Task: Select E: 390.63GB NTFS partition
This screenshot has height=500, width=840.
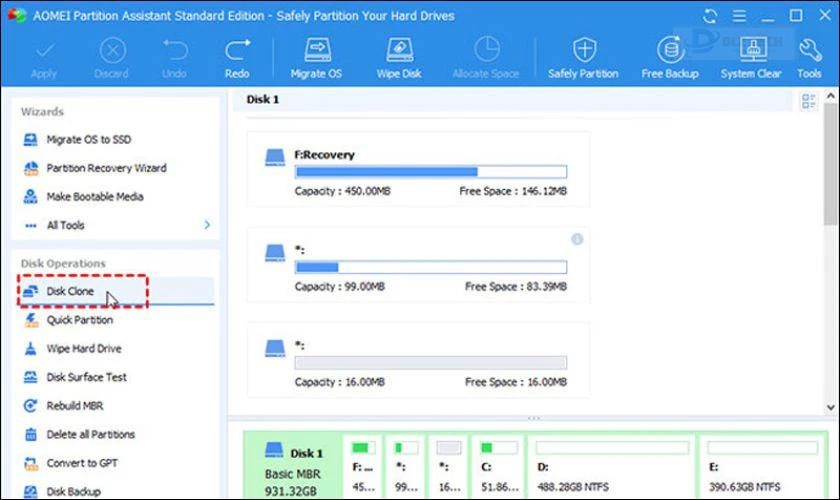Action: [x=762, y=467]
